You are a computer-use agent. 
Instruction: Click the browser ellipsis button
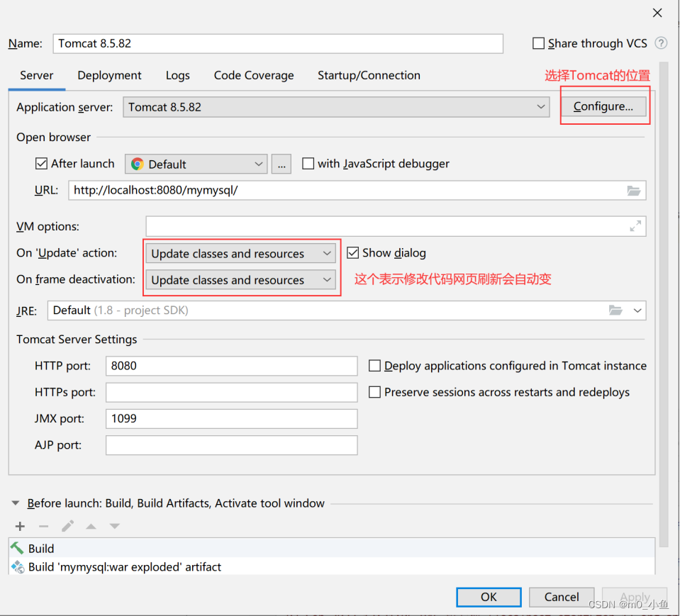point(282,164)
